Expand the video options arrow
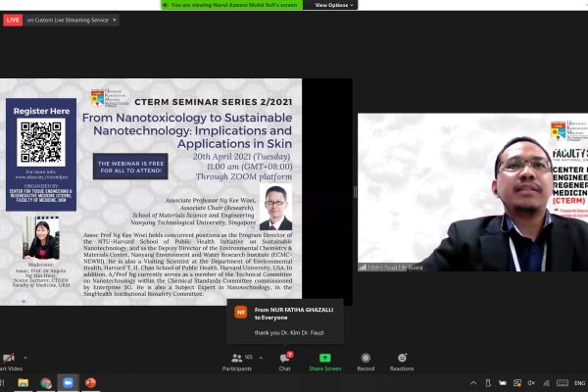 (25, 357)
